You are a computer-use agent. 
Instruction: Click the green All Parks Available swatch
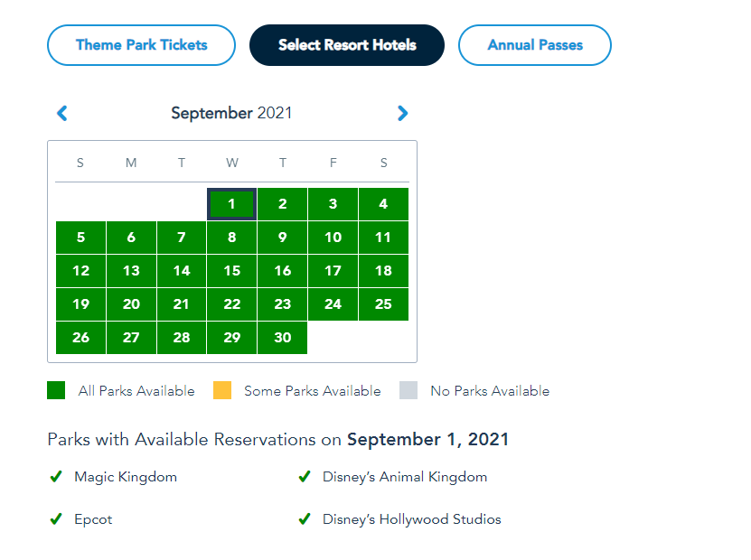(x=56, y=390)
